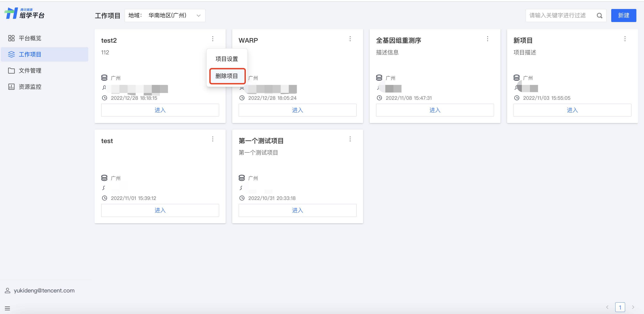Open 平台概览 in sidebar
644x314 pixels.
[x=30, y=38]
